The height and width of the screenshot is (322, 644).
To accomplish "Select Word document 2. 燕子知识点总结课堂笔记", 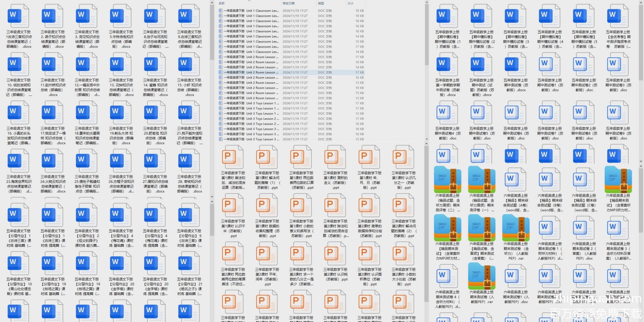I will pos(52,16).
